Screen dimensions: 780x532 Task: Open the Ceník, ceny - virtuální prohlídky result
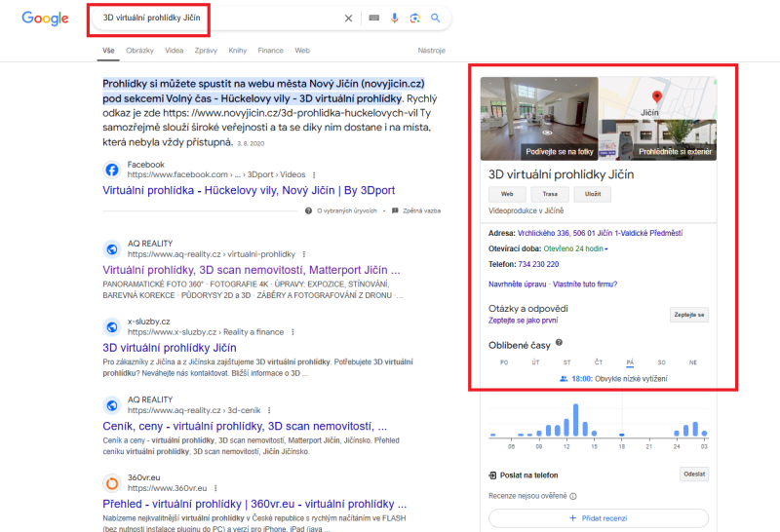pyautogui.click(x=245, y=426)
